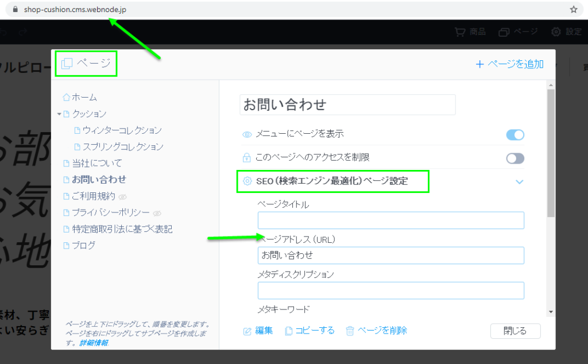
Task: Click the lock icon beside このページへのアクセスを制限
Action: coord(246,157)
